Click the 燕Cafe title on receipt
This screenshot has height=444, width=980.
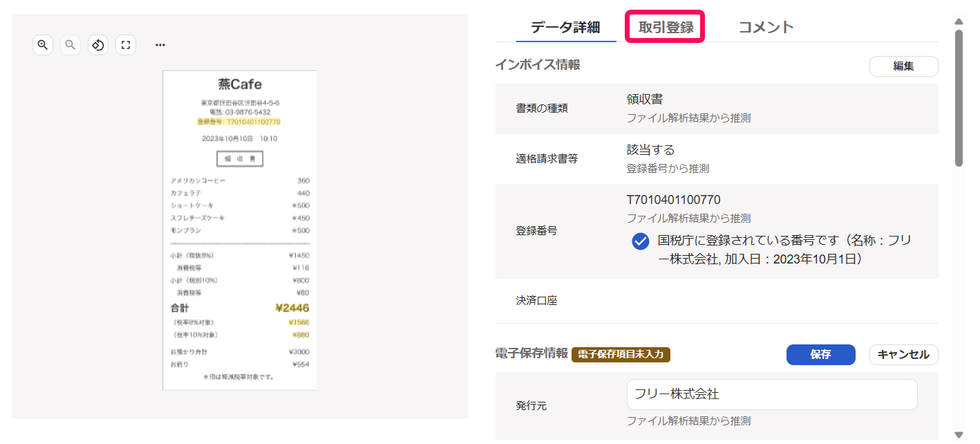240,84
